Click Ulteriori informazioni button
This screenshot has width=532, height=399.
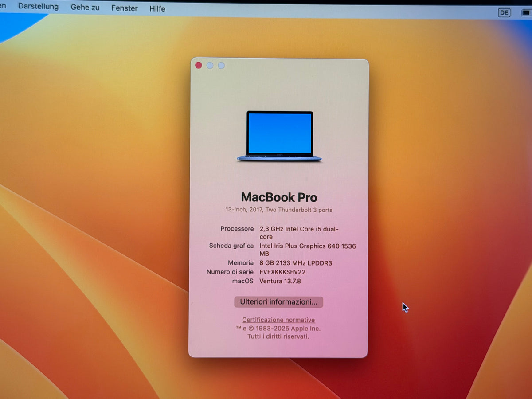click(x=278, y=302)
